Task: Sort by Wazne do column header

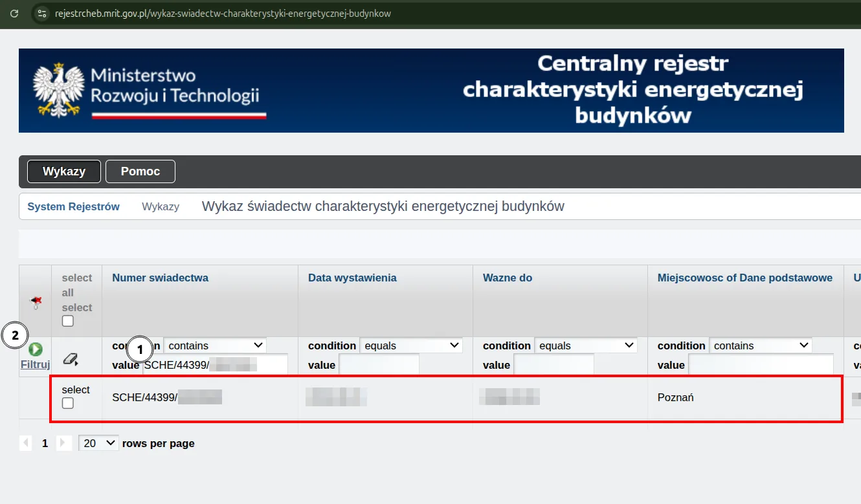Action: tap(508, 278)
